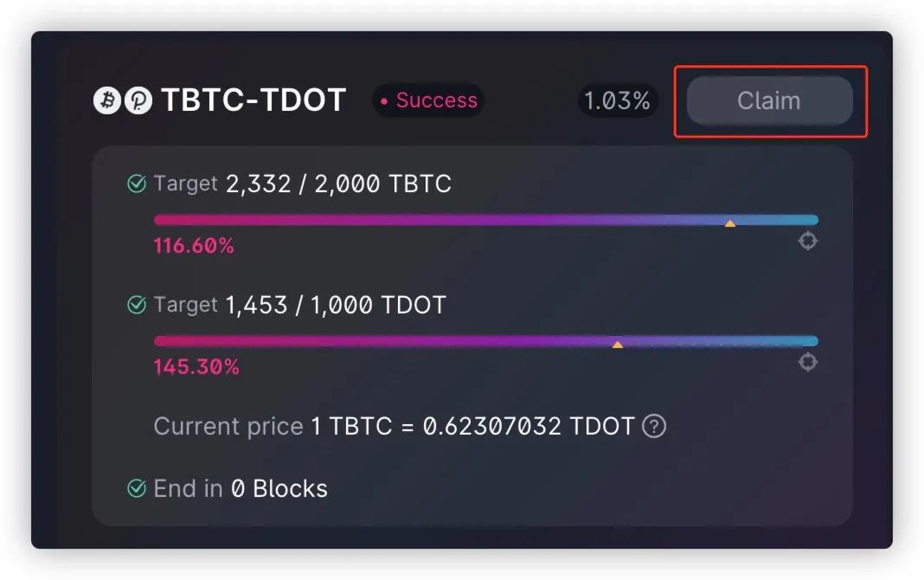Screen dimensions: 924x580
Task: Click the current price 0.62307032 TDOT value
Action: click(528, 426)
